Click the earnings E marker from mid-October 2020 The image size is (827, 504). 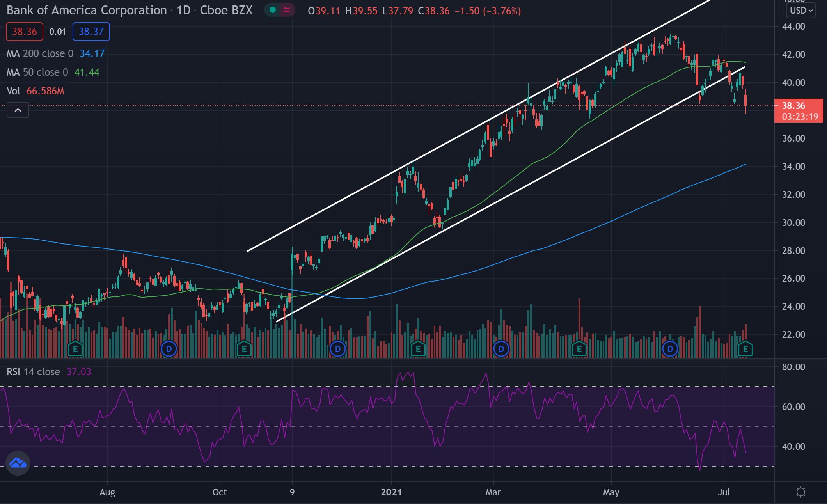(x=244, y=349)
